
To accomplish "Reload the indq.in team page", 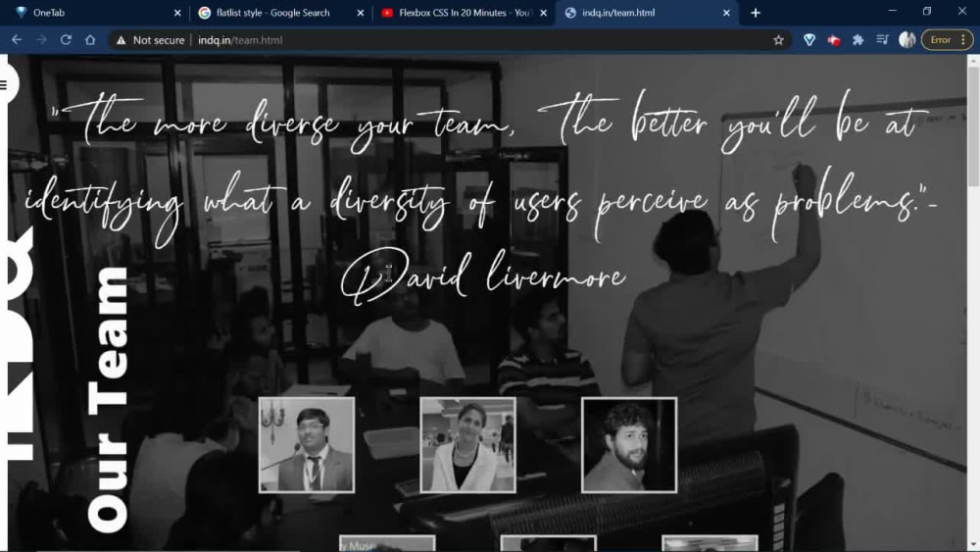I will pos(66,39).
